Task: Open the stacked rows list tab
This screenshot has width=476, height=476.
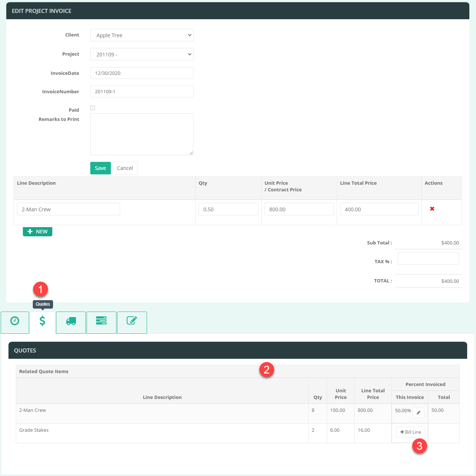Action: tap(101, 322)
